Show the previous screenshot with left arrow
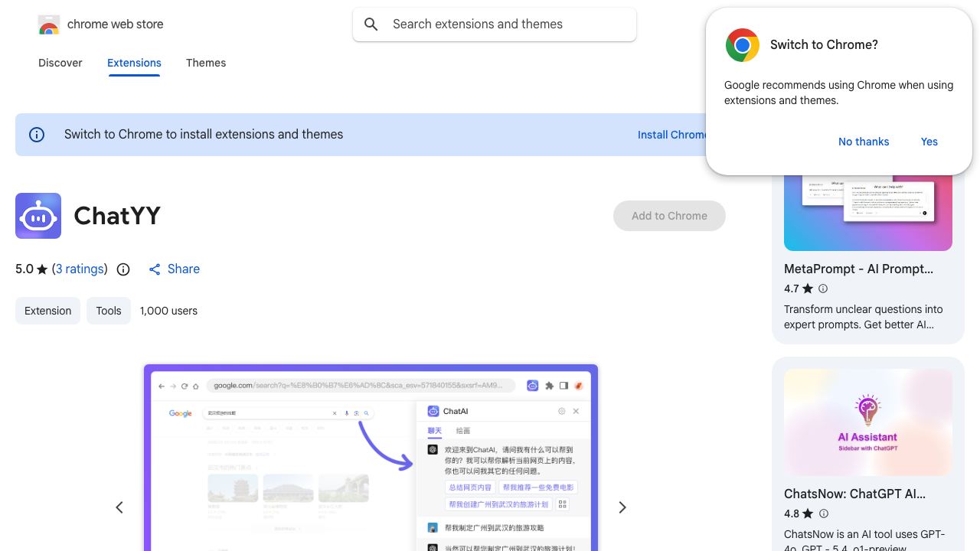The image size is (980, 551). tap(119, 507)
